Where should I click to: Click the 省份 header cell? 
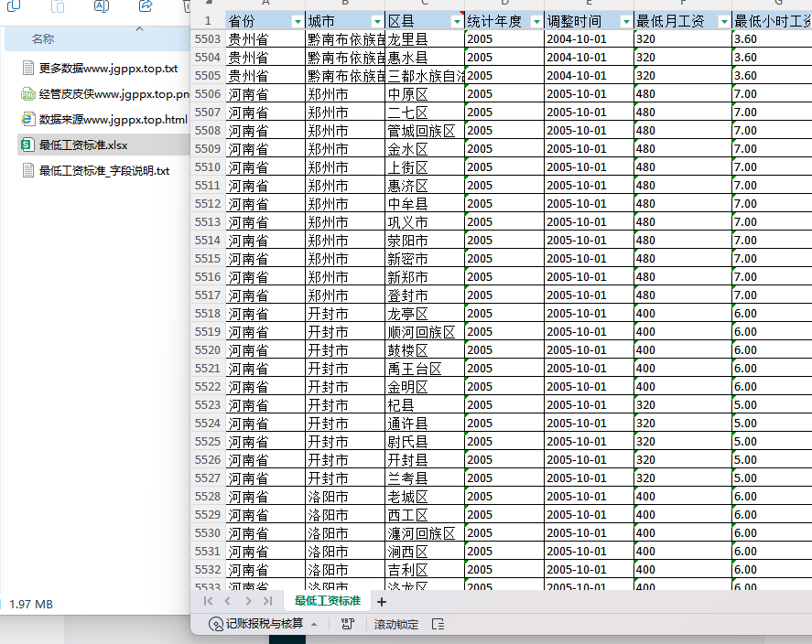[x=265, y=21]
